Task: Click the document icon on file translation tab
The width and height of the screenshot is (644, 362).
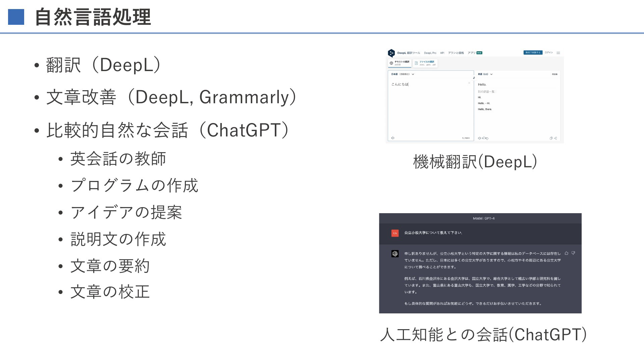Action: click(x=416, y=63)
